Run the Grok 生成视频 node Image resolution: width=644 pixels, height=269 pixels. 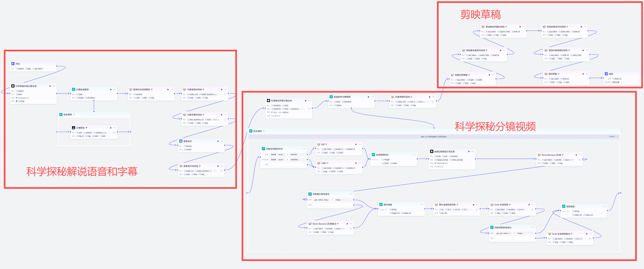click(x=529, y=205)
